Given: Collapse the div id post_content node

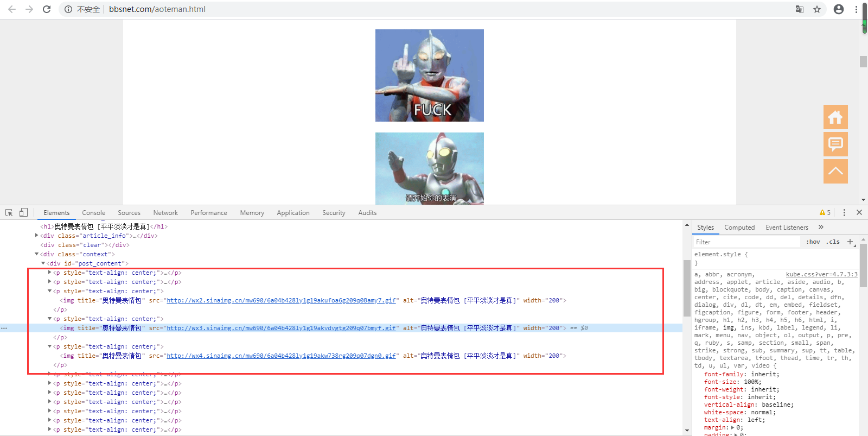Looking at the screenshot, I should click(x=43, y=263).
